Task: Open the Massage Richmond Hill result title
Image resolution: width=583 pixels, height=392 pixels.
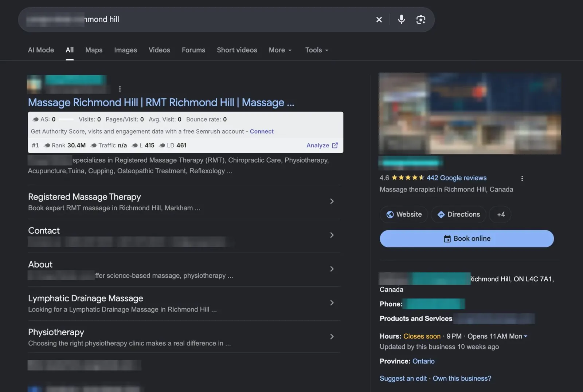Action: [161, 103]
